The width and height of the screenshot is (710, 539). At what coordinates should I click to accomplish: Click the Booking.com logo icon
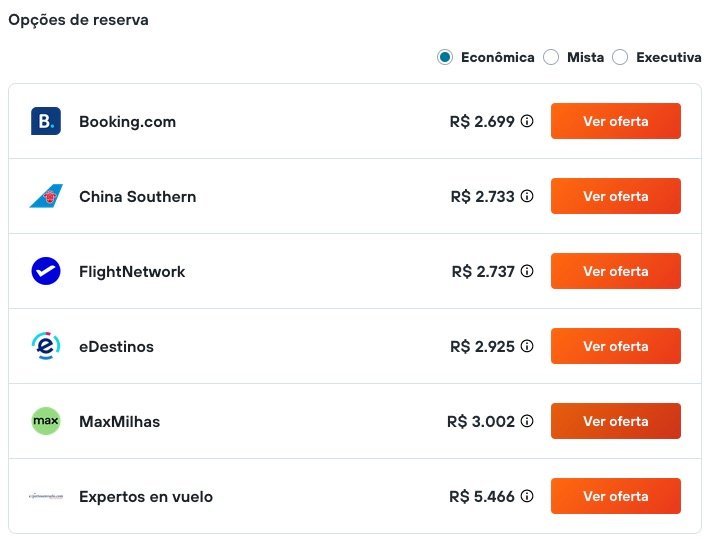click(46, 121)
